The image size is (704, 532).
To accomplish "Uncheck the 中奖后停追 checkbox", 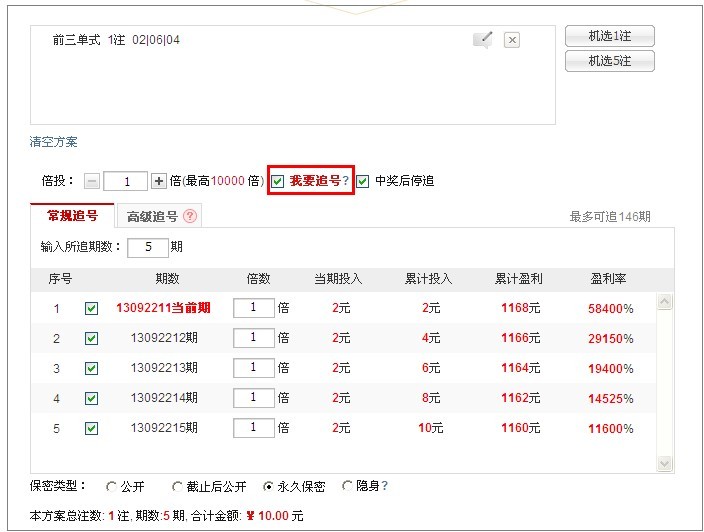I will click(x=363, y=181).
